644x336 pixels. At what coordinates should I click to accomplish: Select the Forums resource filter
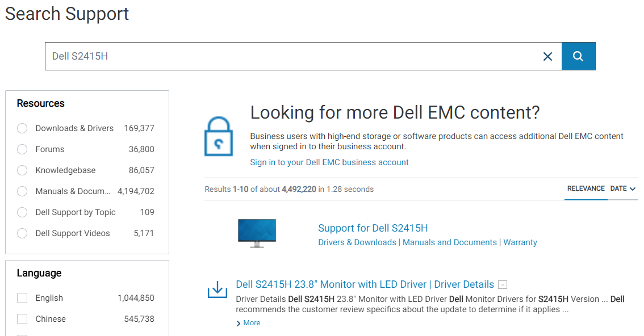[22, 149]
